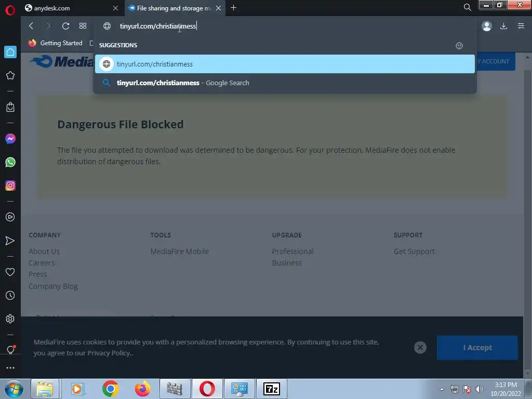Image resolution: width=532 pixels, height=399 pixels.
Task: Open Easy Setup sliders icon
Action: pyautogui.click(x=521, y=26)
